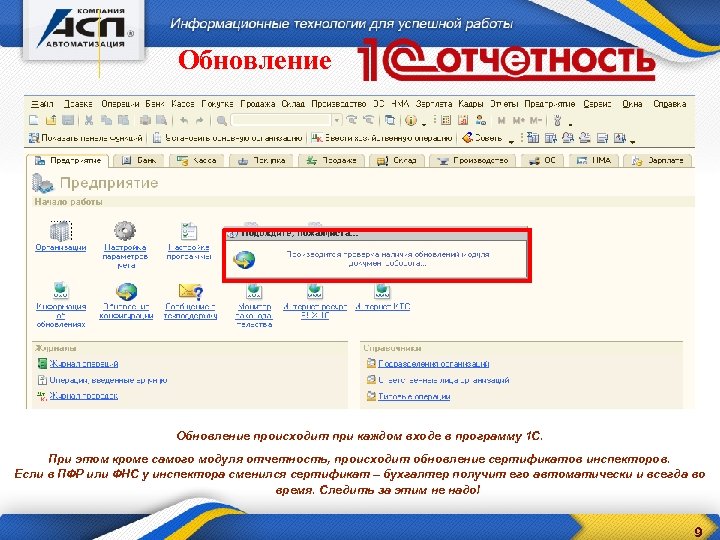720x540 pixels.
Task: Switch to the Банк tab
Action: point(139,160)
